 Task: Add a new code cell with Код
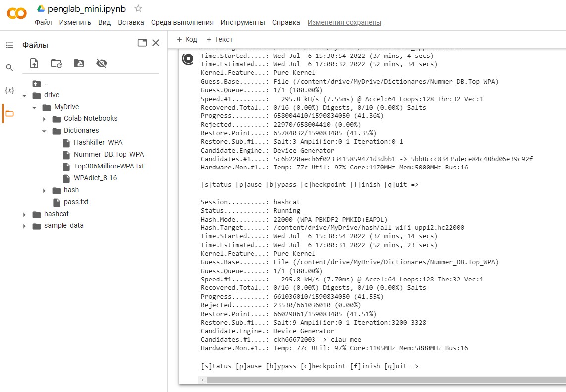click(187, 39)
